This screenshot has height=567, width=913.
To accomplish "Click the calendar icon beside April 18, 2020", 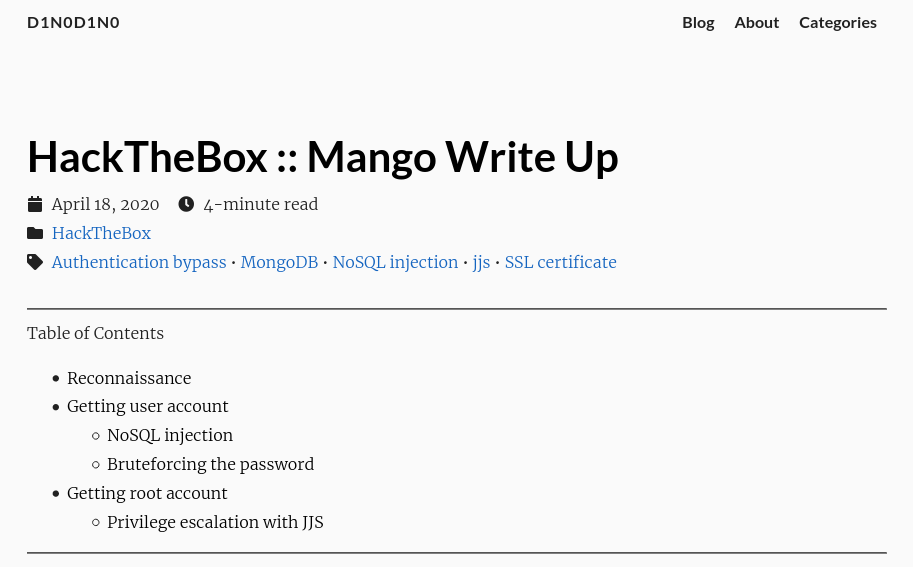I will (35, 204).
